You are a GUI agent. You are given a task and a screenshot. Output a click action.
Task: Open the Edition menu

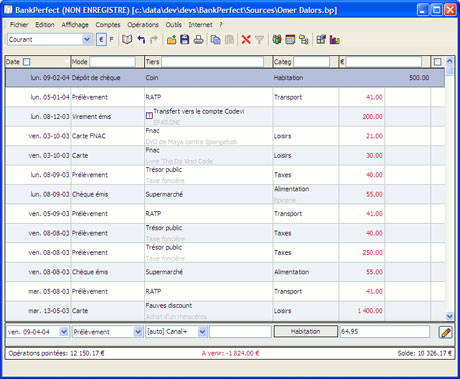45,25
